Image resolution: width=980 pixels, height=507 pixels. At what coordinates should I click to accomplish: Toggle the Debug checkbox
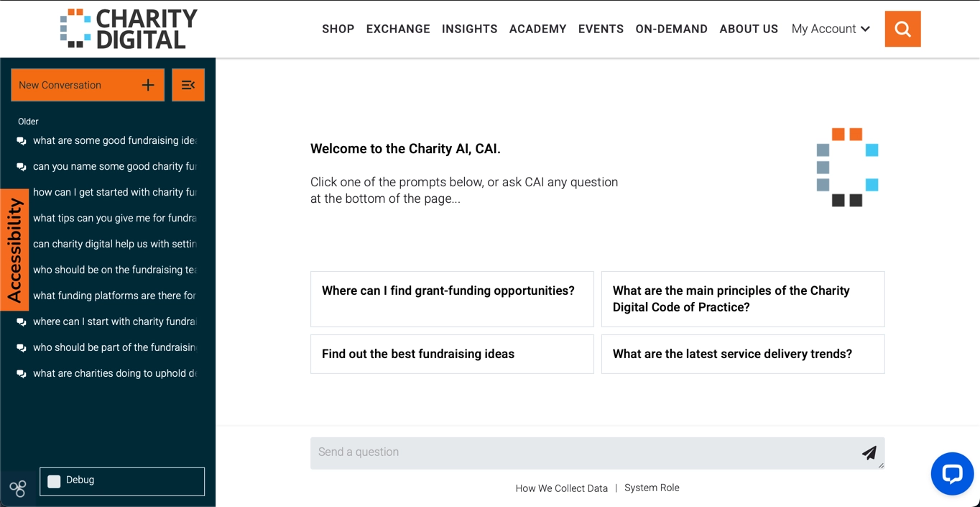[54, 481]
